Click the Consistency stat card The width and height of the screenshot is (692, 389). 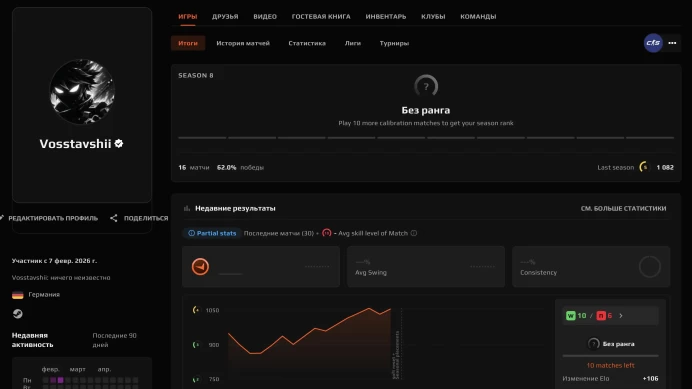pos(591,267)
